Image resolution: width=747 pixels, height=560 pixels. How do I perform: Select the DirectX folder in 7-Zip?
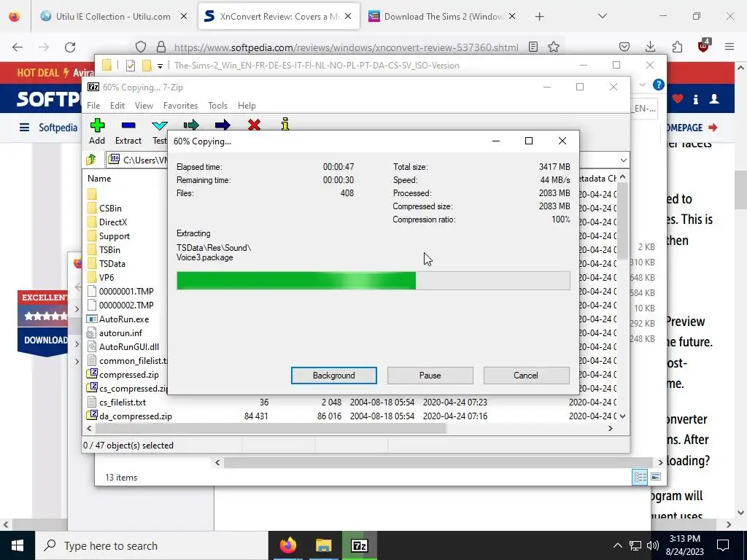(113, 222)
